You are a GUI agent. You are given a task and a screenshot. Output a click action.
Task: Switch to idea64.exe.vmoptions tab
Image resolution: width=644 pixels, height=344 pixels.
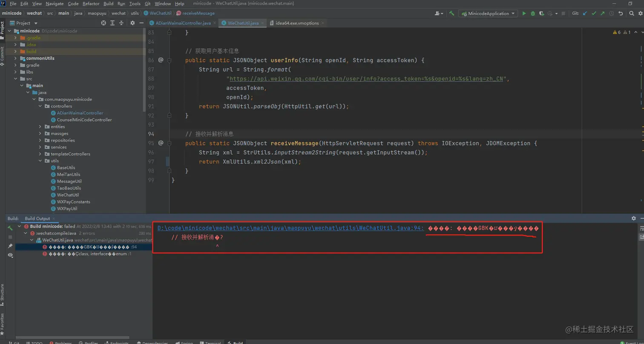coord(297,23)
